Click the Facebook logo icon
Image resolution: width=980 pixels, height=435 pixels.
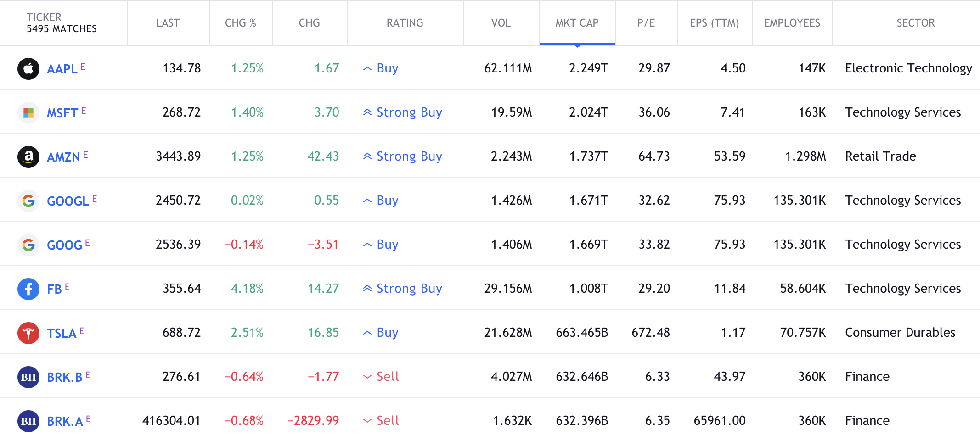(28, 289)
